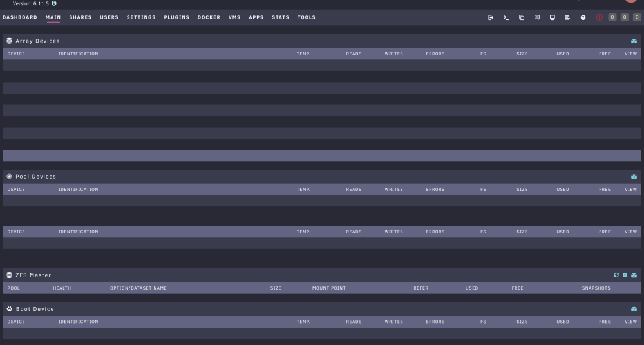Viewport: 644px width, 345px height.
Task: Open the Stats tab
Action: point(280,17)
